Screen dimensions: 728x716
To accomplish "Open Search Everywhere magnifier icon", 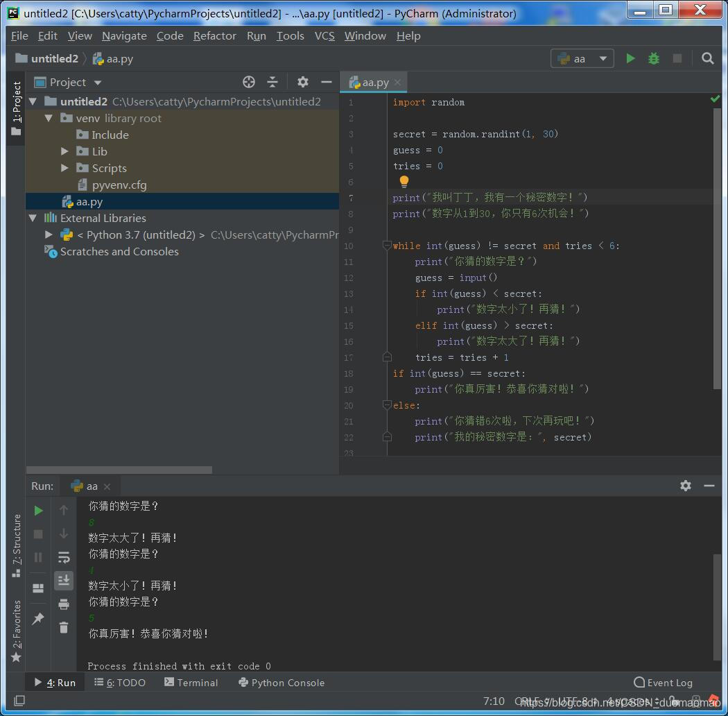I will (x=708, y=58).
